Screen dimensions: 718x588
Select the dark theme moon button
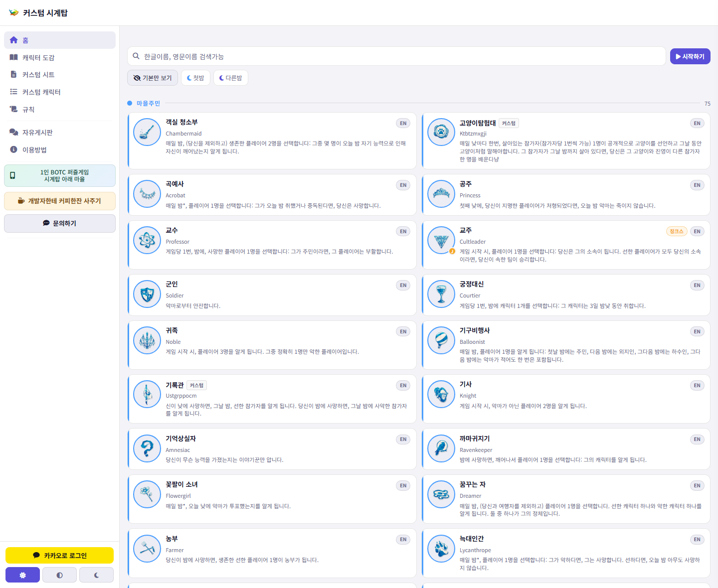[x=96, y=575]
